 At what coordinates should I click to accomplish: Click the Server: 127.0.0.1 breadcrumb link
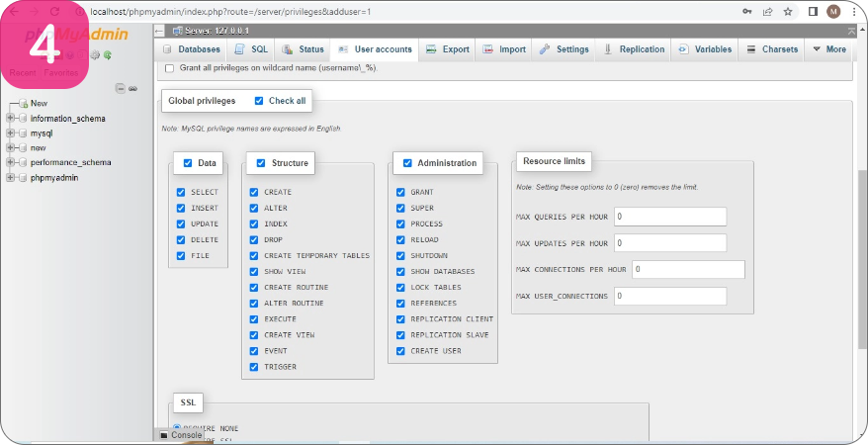pos(217,31)
